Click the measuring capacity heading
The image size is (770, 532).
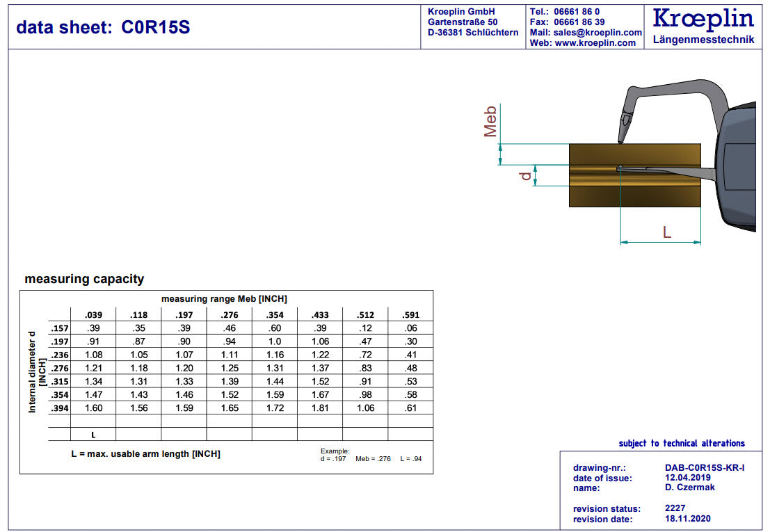pos(84,279)
